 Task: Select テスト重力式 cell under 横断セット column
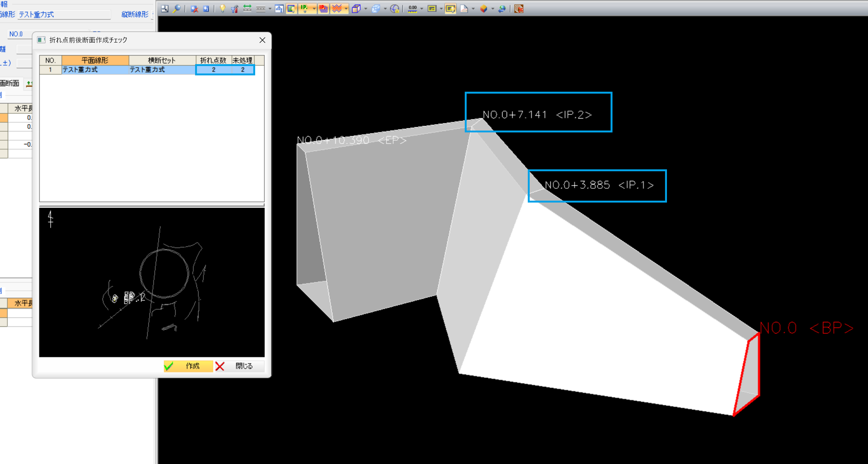click(x=162, y=70)
